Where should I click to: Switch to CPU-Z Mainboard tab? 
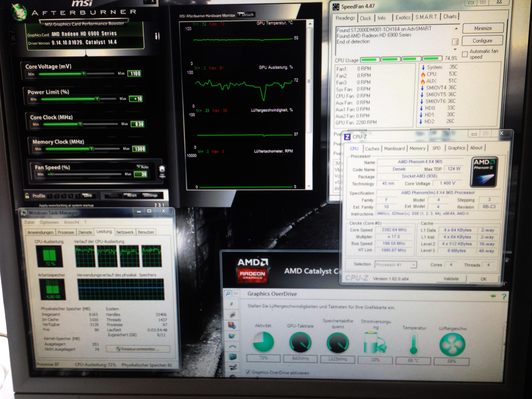394,149
